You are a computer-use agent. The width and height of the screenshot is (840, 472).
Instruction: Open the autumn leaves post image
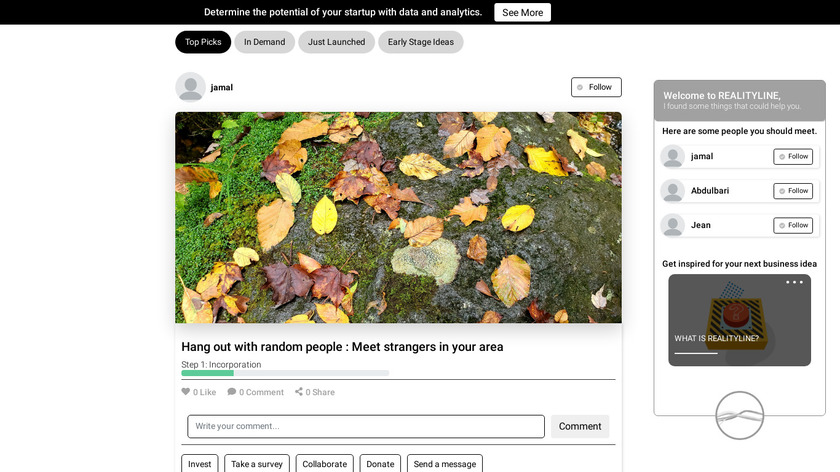coord(398,217)
